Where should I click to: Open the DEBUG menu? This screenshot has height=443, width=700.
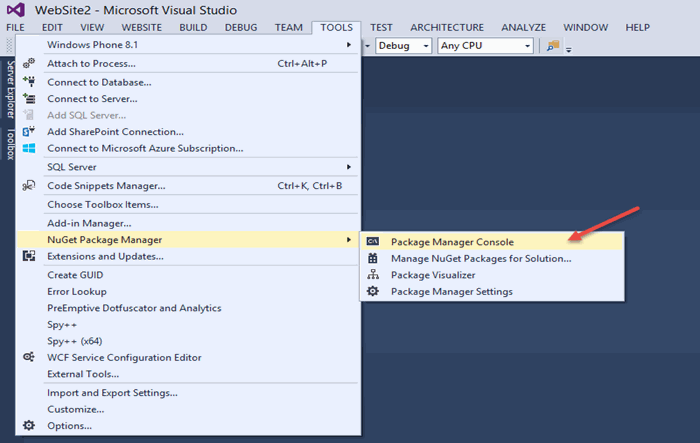[x=241, y=28]
